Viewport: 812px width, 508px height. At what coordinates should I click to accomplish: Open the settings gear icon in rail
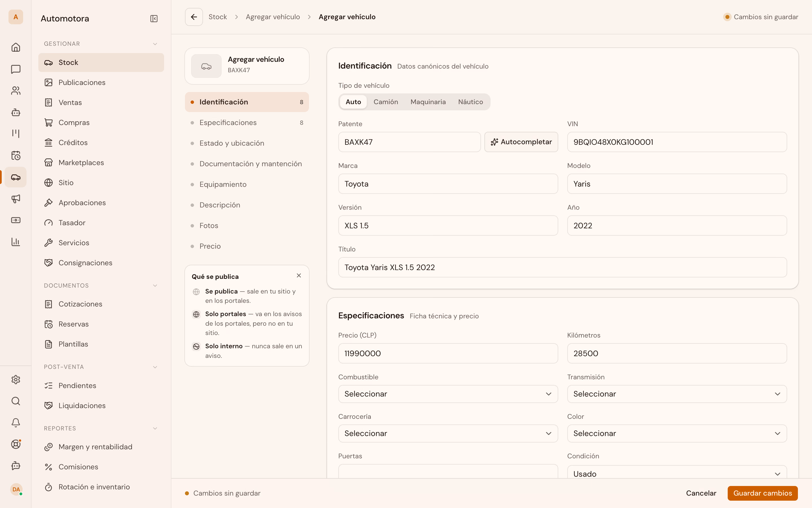coord(16,380)
